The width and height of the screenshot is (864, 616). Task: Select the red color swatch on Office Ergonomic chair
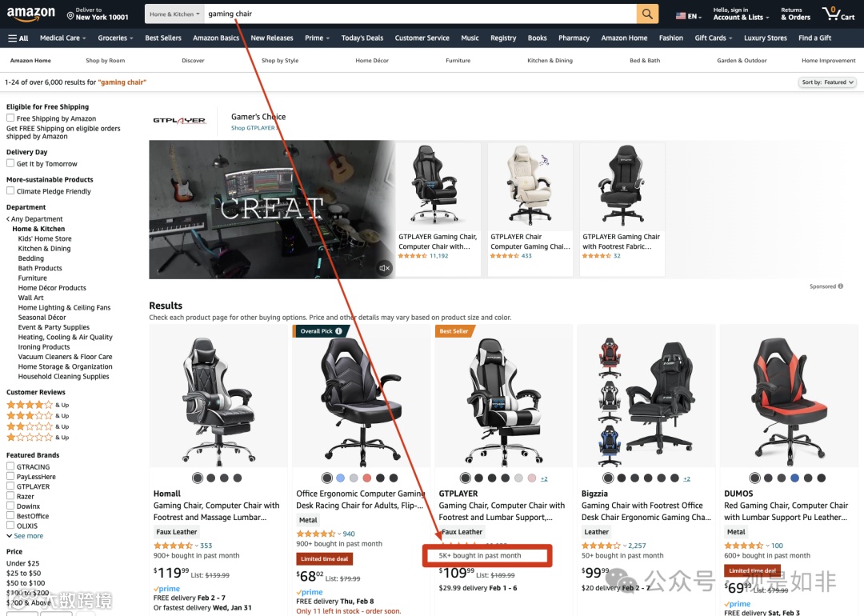tap(367, 478)
